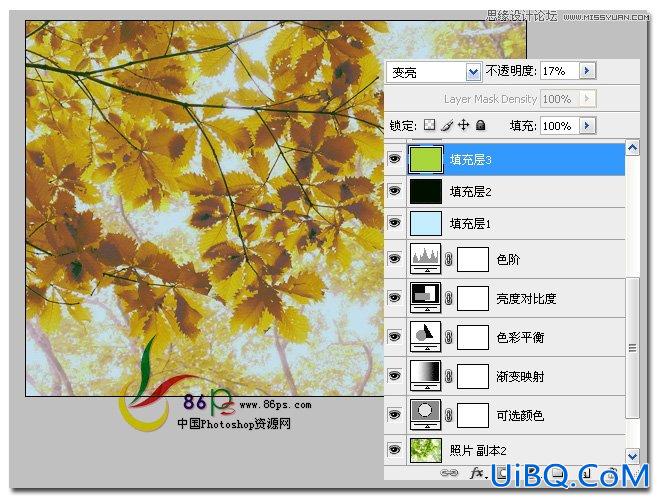
Task: Click the light blue 填充层1 color swatch
Action: coord(426,223)
